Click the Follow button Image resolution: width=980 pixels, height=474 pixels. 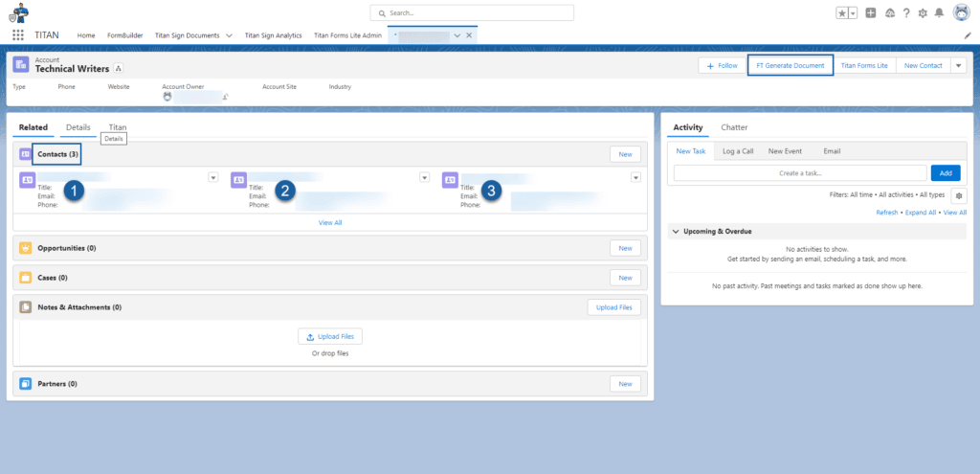[x=722, y=65]
